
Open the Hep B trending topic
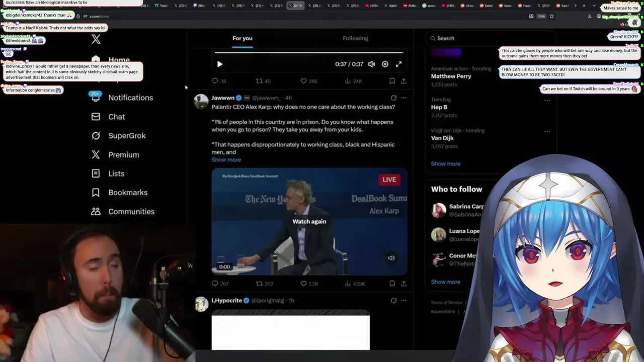click(439, 107)
